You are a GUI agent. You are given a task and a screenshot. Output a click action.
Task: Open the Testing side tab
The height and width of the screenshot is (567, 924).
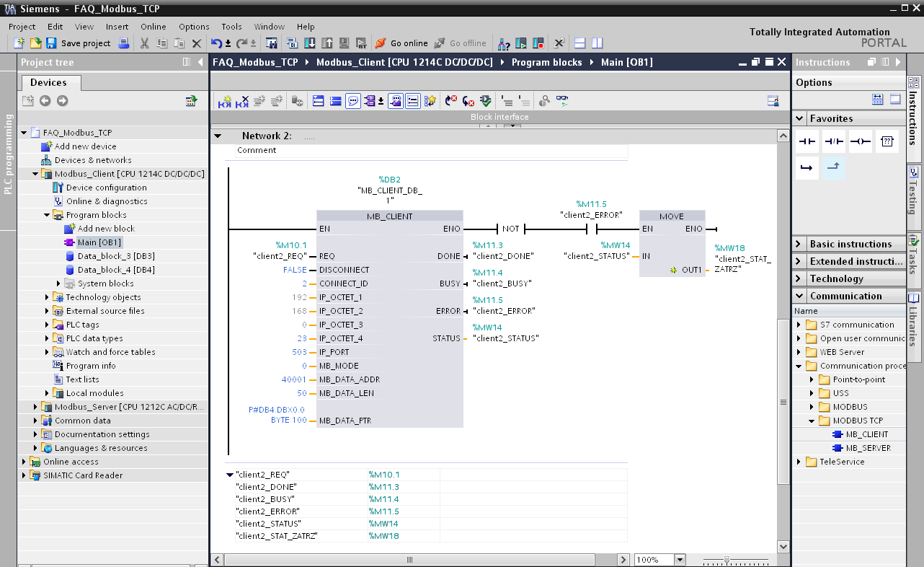coord(914,196)
